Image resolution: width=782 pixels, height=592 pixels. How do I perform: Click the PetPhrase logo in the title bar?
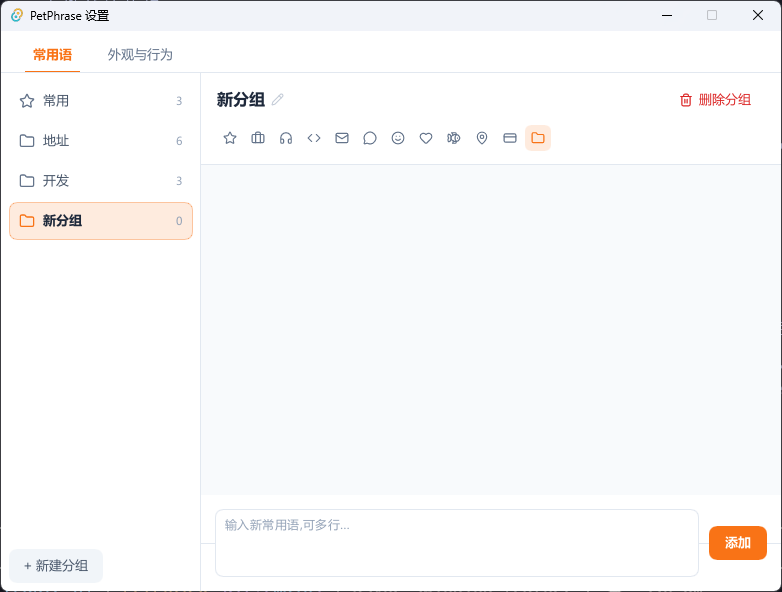[x=17, y=15]
